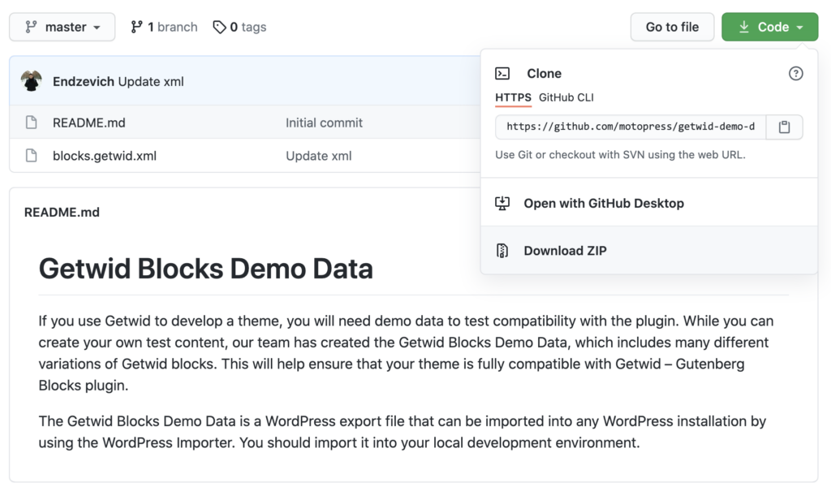The image size is (831, 504).
Task: Open the Endzevich user avatar
Action: coord(32,81)
